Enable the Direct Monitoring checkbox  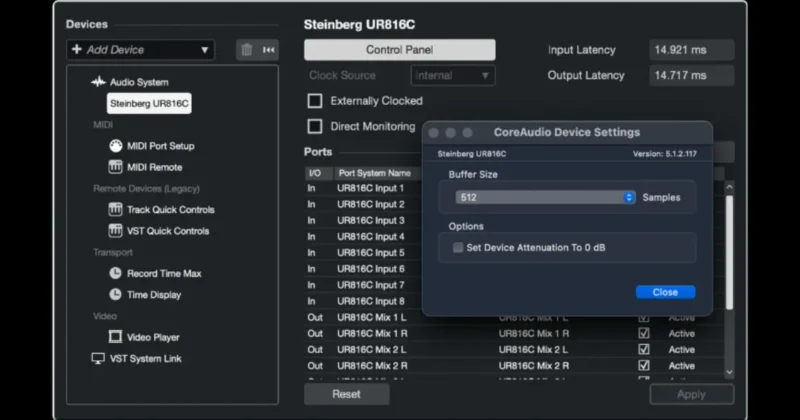click(315, 126)
